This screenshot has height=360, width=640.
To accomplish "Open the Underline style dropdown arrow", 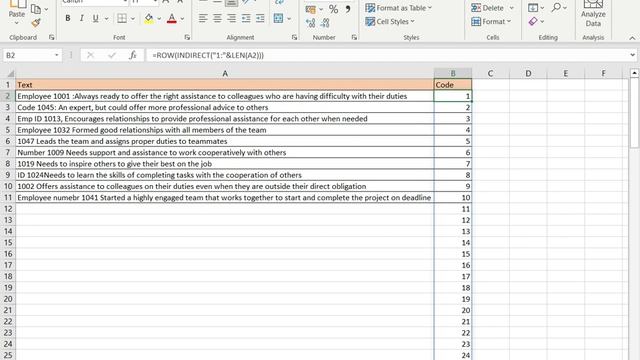I will [x=107, y=18].
